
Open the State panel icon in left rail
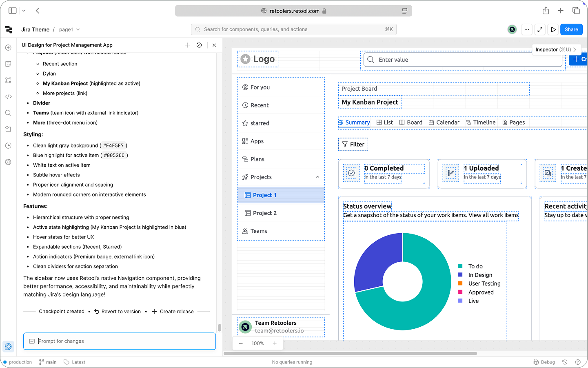coord(8,129)
